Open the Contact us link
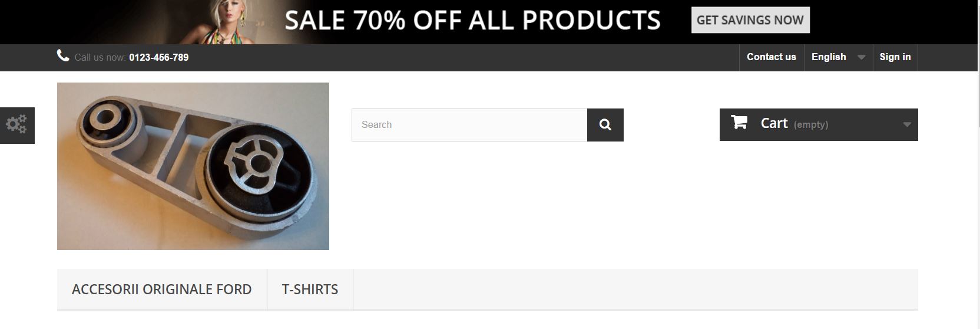The width and height of the screenshot is (980, 329). point(772,57)
